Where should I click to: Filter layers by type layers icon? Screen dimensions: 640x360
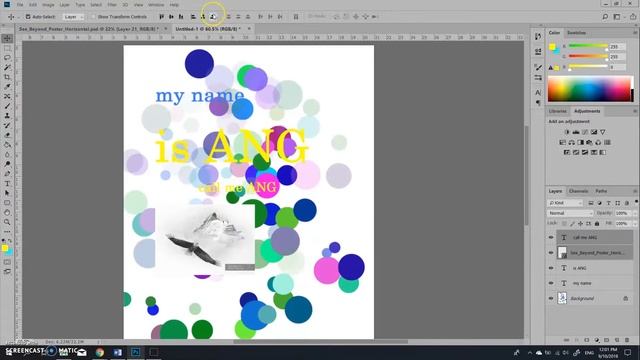609,203
